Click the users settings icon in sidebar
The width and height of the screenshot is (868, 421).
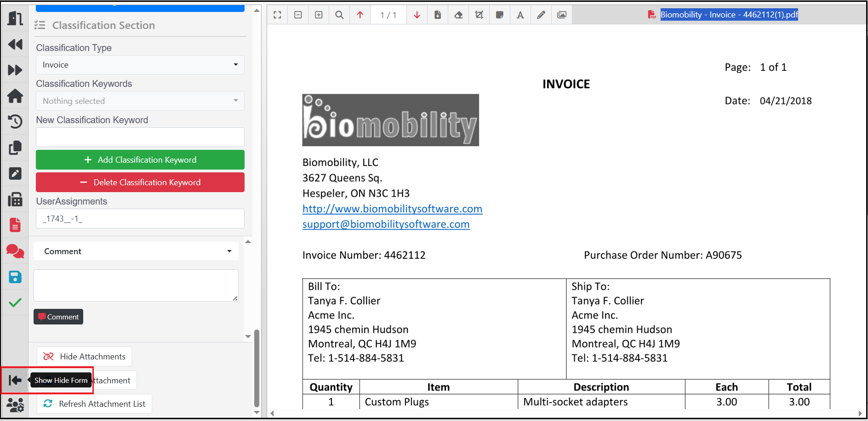15,405
